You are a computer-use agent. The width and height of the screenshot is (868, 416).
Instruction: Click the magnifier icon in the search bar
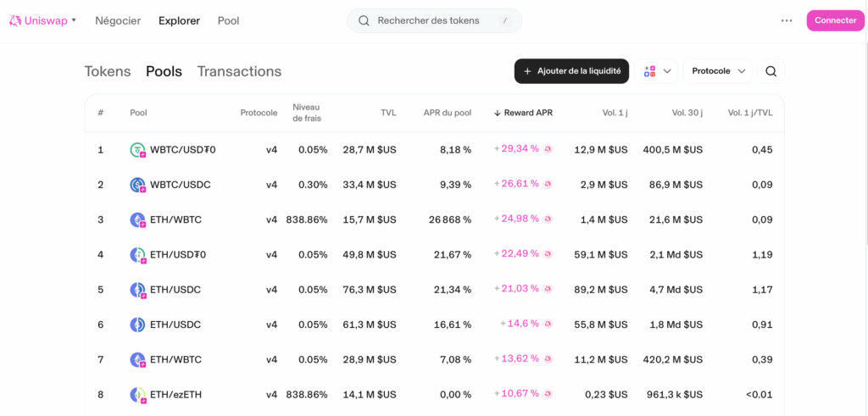click(364, 21)
